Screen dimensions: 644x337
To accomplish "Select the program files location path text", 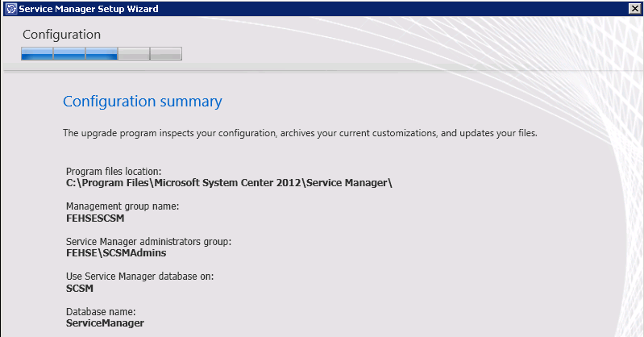I will [229, 183].
